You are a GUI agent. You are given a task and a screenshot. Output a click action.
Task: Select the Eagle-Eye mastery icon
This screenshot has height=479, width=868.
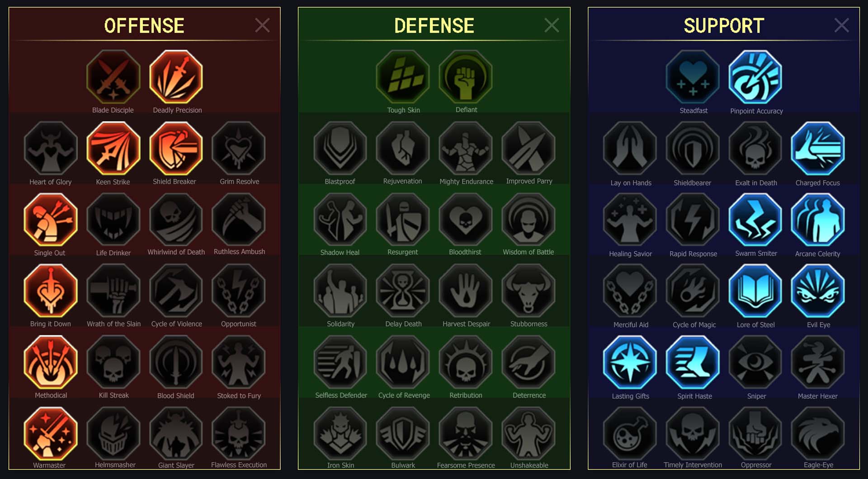click(x=818, y=433)
